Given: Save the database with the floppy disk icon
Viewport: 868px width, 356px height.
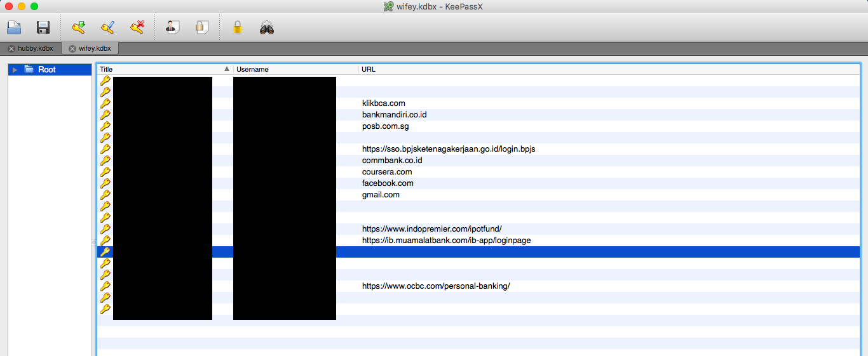Looking at the screenshot, I should coord(43,27).
